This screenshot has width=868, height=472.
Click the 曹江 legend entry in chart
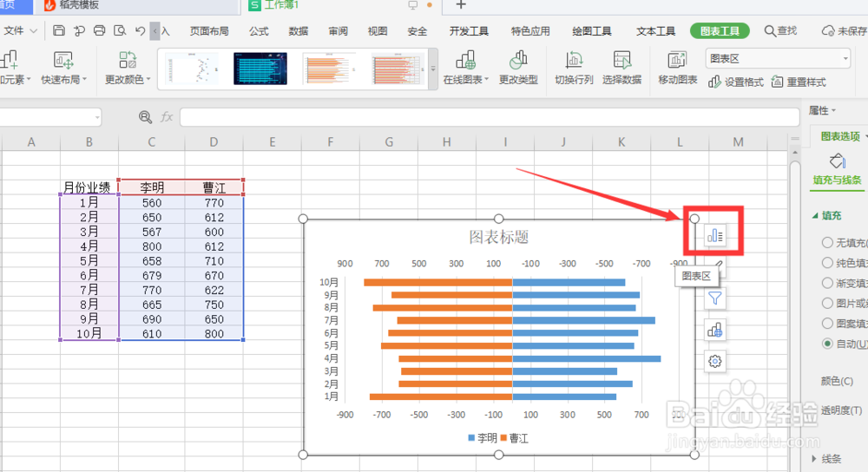coord(514,438)
